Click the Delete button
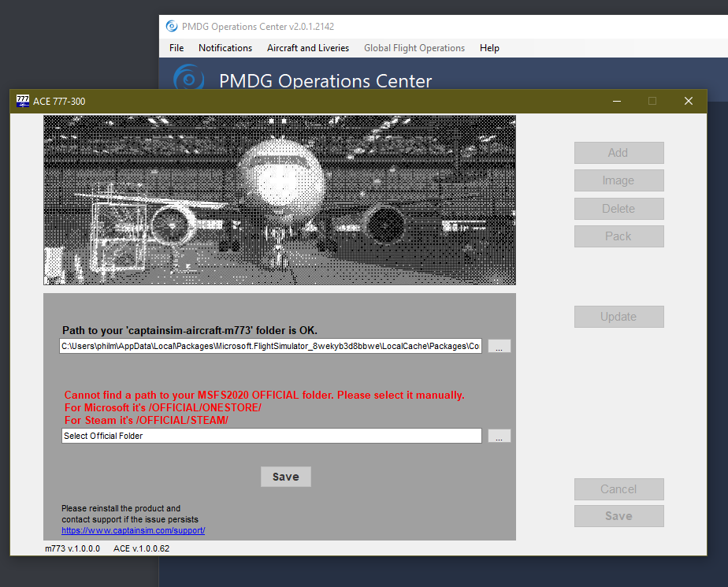Screen dimensions: 728x587 pos(619,209)
